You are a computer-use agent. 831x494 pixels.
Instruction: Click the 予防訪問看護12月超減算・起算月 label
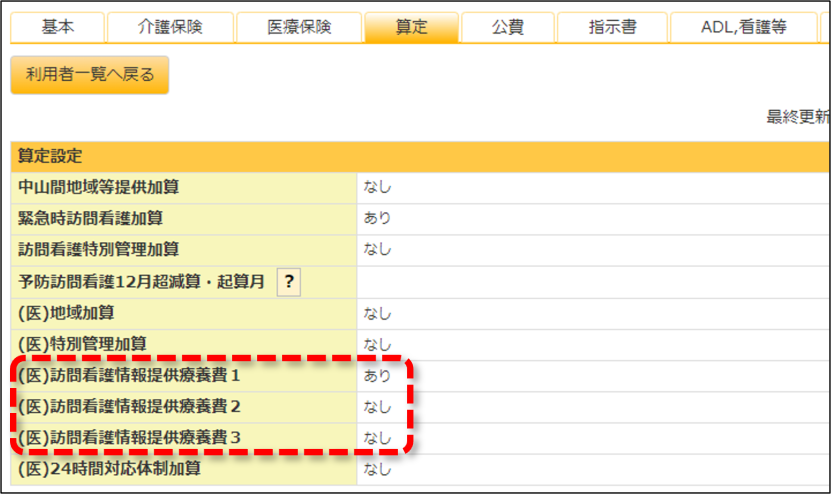coord(141,282)
